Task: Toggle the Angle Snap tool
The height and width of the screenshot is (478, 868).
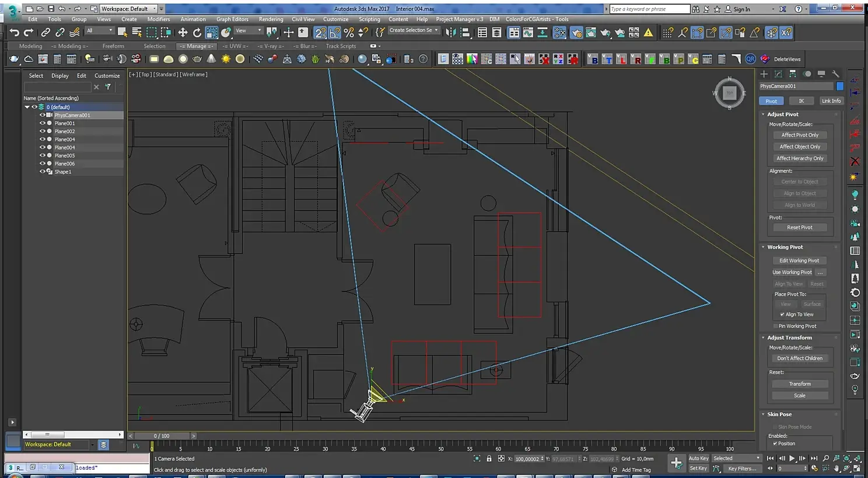Action: coord(334,33)
